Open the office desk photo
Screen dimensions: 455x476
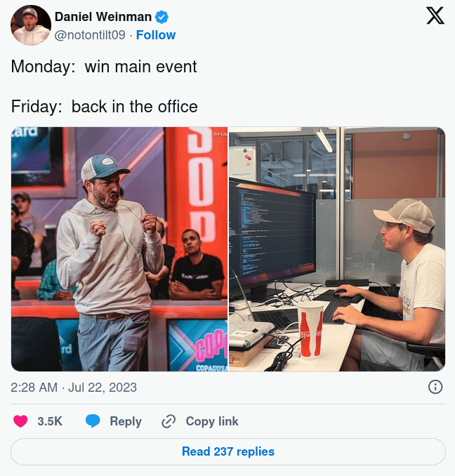[337, 249]
